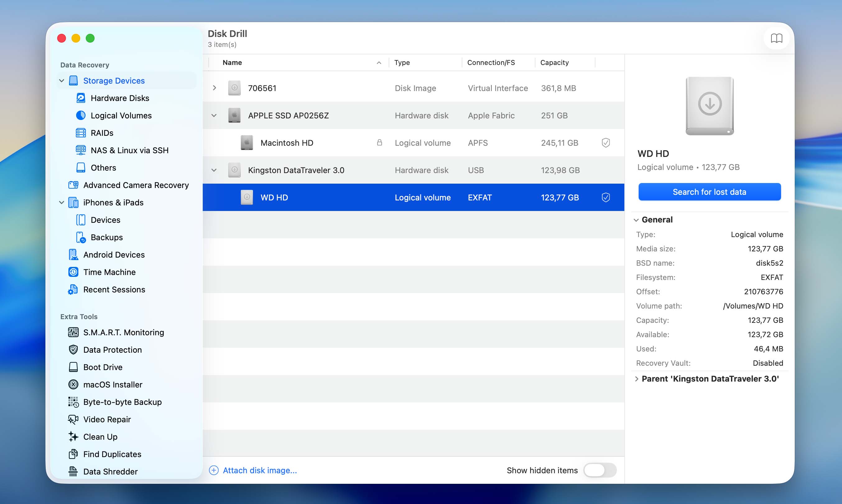Click the 361,8 MB capacity cell
Viewport: 842px width, 504px height.
558,88
